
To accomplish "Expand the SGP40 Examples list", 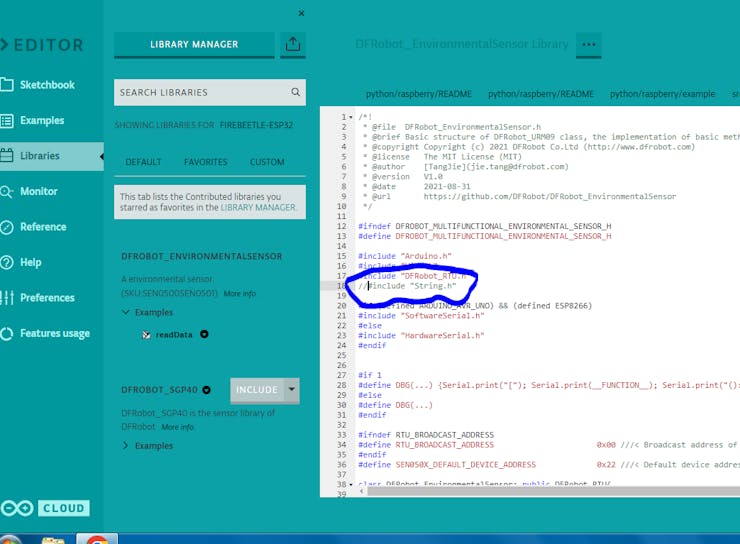I will [x=148, y=446].
